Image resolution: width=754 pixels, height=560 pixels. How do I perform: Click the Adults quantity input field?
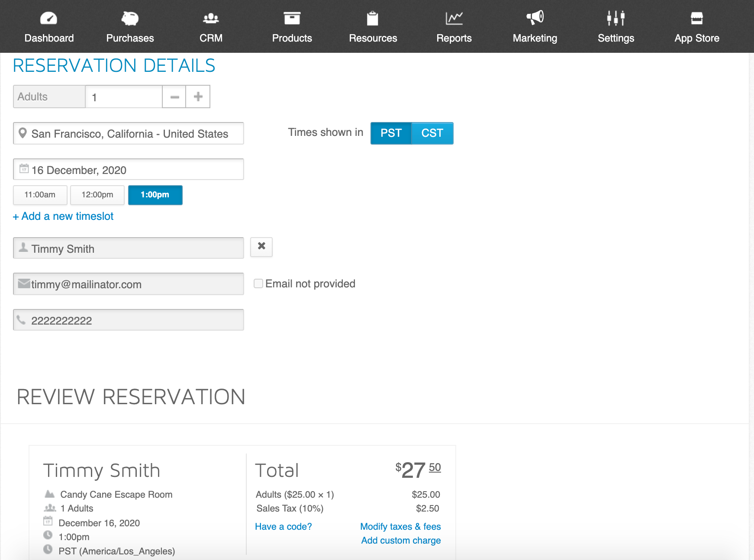tap(124, 97)
